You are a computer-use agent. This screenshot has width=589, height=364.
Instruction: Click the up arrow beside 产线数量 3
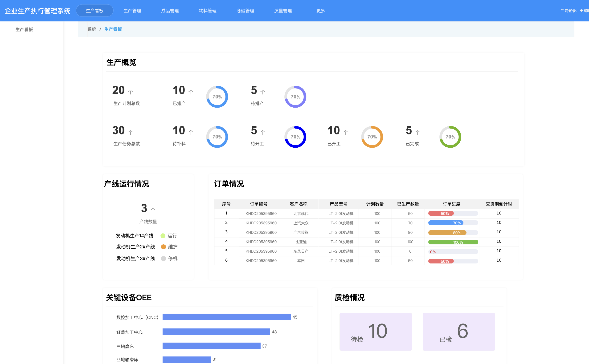pos(153,210)
